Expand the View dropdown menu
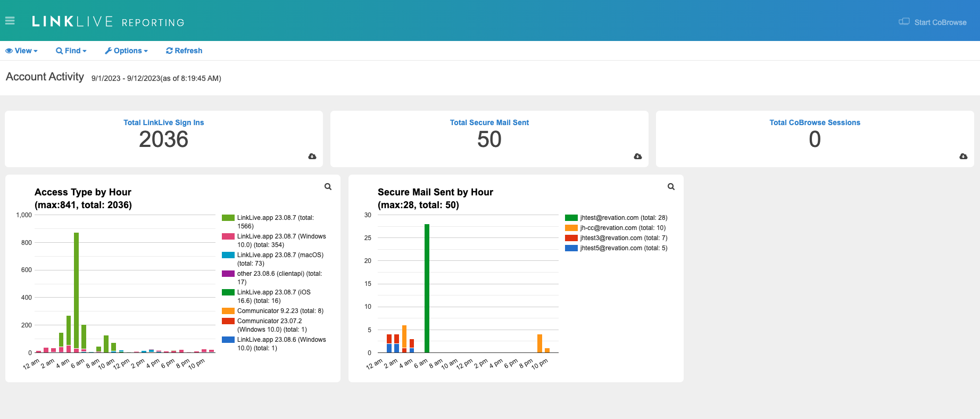The image size is (980, 419). click(x=21, y=51)
